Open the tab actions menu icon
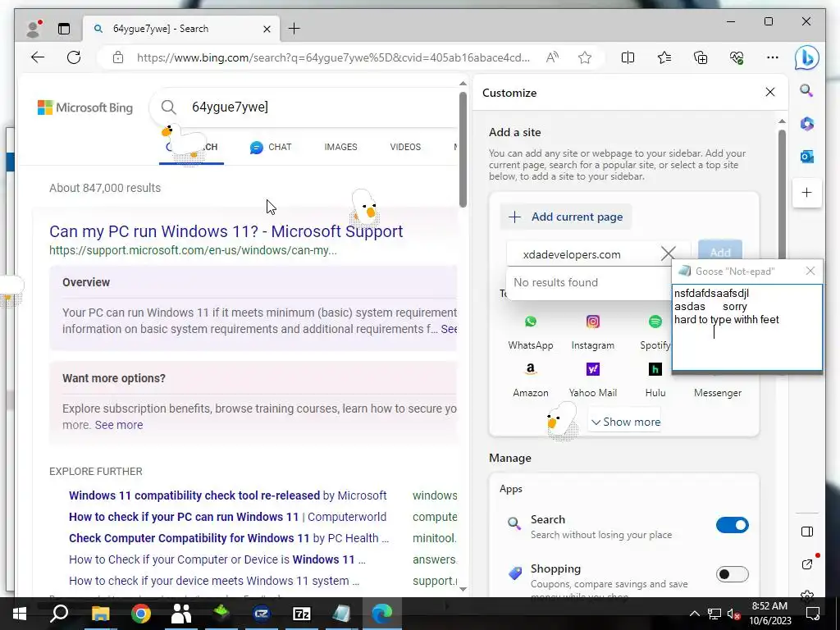This screenshot has height=630, width=840. click(64, 29)
